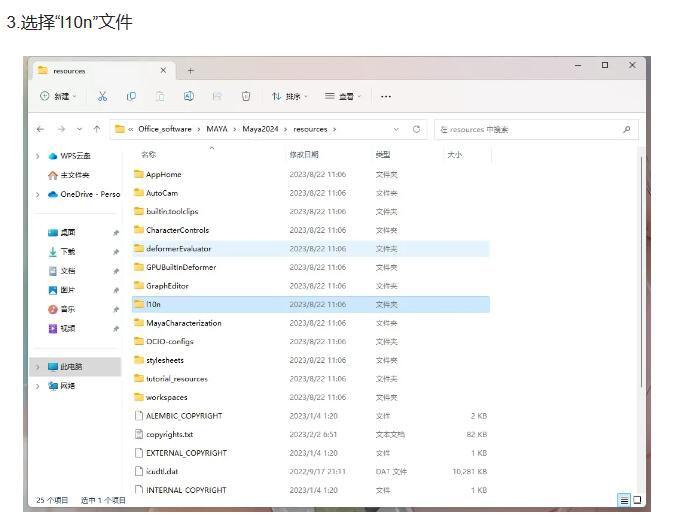Switch to details view in status bar
The height and width of the screenshot is (517, 673).
pos(624,500)
